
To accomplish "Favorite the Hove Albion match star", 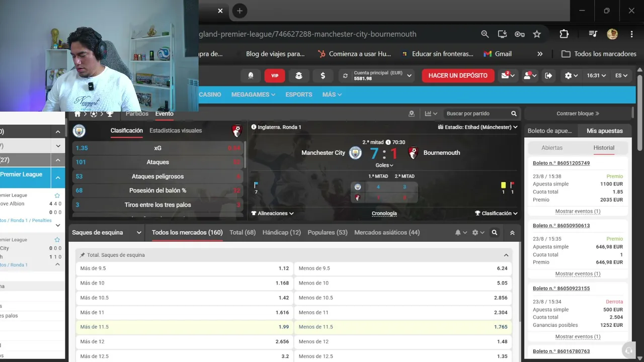I will [57, 195].
